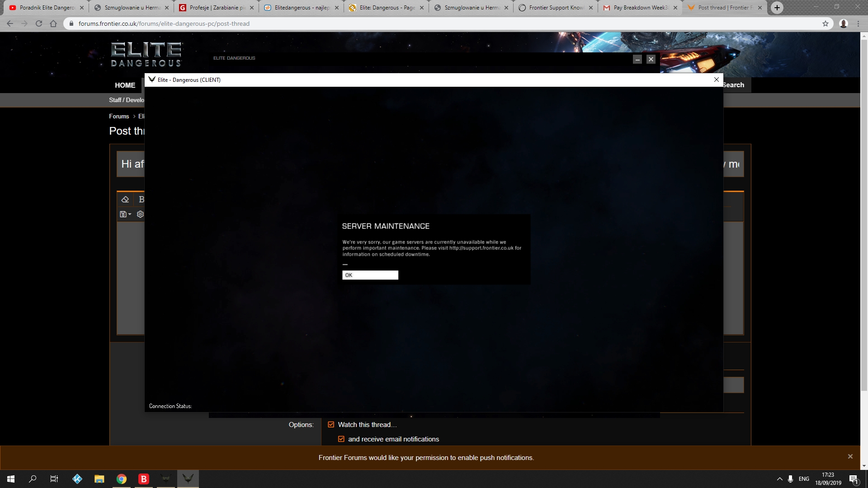The width and height of the screenshot is (868, 488).
Task: Change ENG input language
Action: (804, 479)
